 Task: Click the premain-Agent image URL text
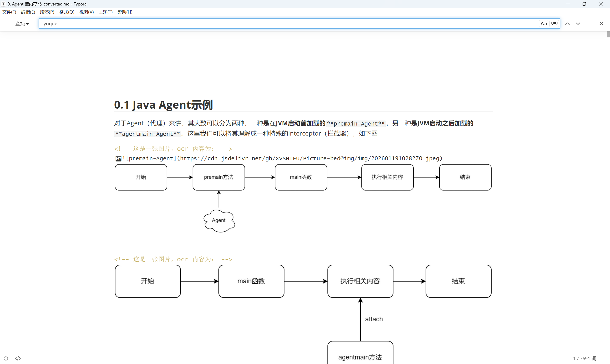311,158
